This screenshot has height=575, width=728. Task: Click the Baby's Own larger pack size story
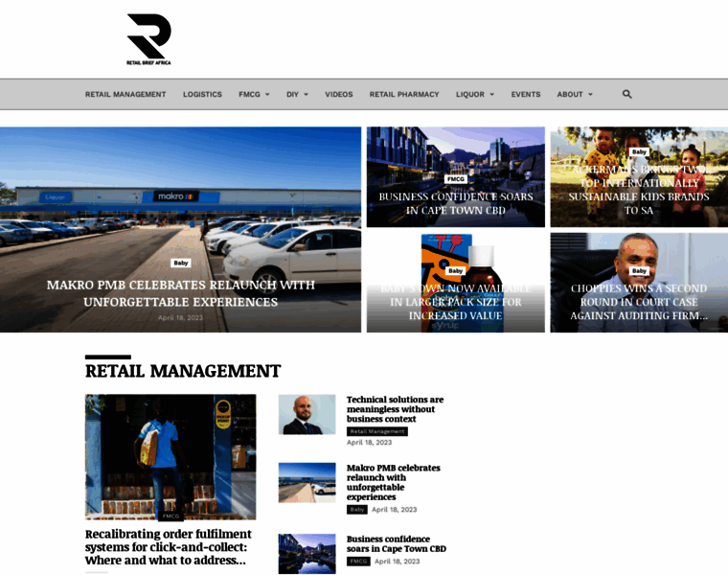tap(456, 301)
